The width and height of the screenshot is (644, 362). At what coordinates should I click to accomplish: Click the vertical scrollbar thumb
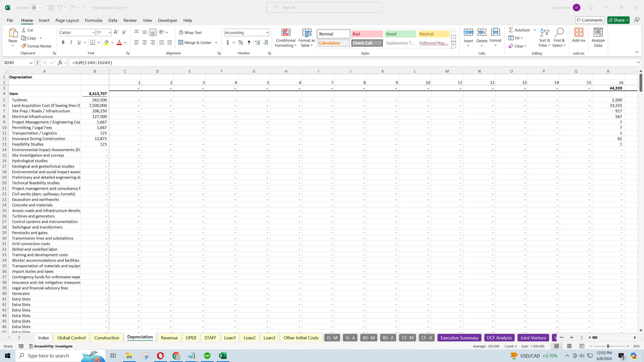click(x=641, y=83)
